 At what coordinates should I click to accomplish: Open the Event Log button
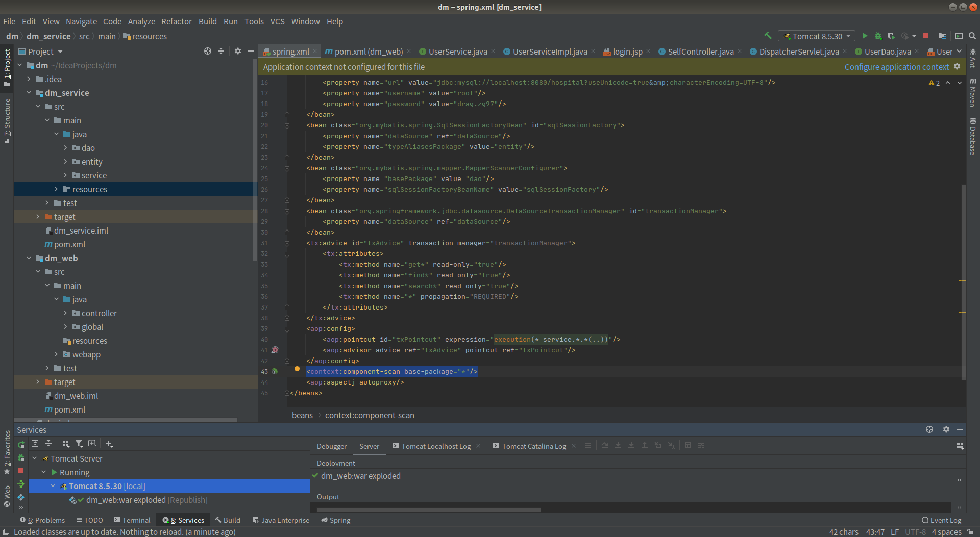pos(941,520)
